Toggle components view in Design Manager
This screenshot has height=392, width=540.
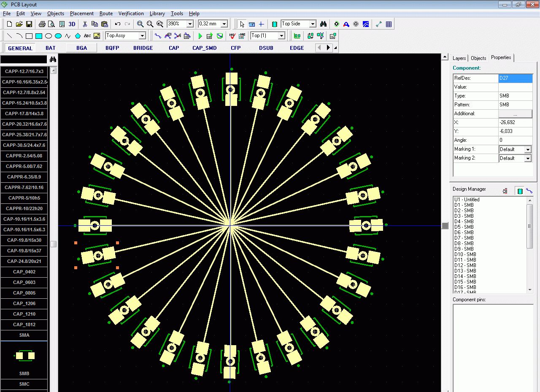click(520, 191)
